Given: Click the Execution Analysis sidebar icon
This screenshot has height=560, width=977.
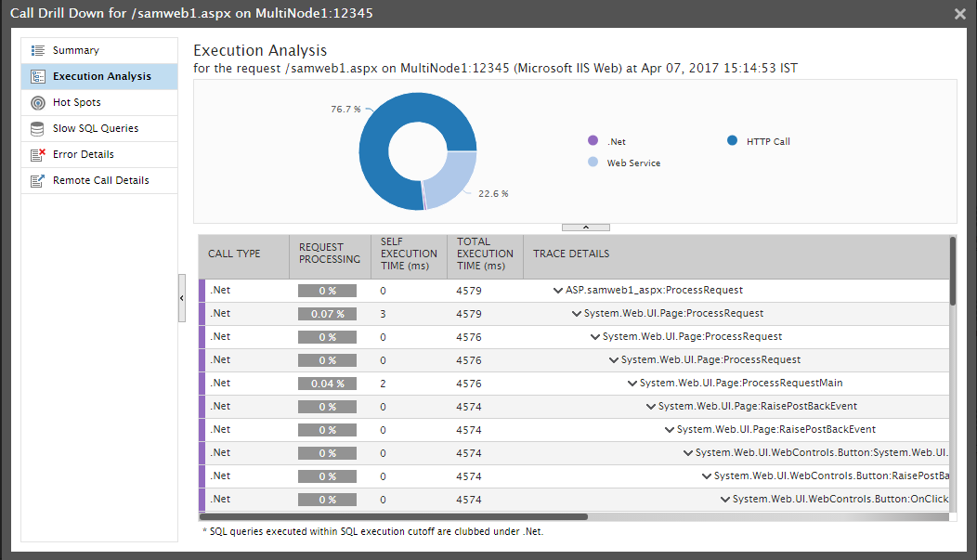Looking at the screenshot, I should point(38,76).
